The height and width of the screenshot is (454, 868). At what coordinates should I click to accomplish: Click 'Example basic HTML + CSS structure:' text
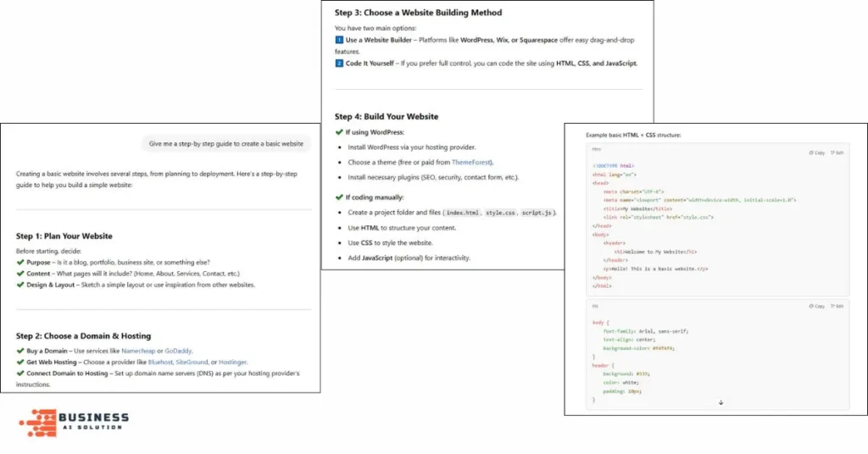pyautogui.click(x=633, y=135)
